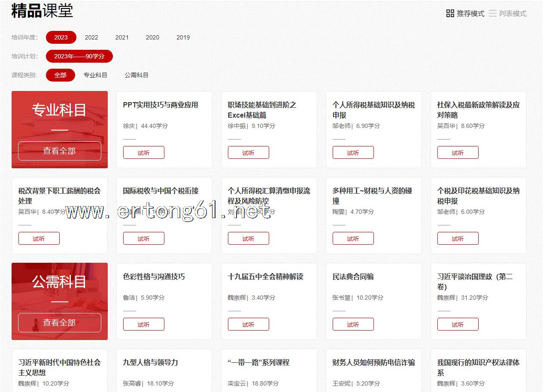The height and width of the screenshot is (392, 543).
Task: Preview PPT实用技巧与商业应用 via 试听 button
Action: (x=143, y=153)
